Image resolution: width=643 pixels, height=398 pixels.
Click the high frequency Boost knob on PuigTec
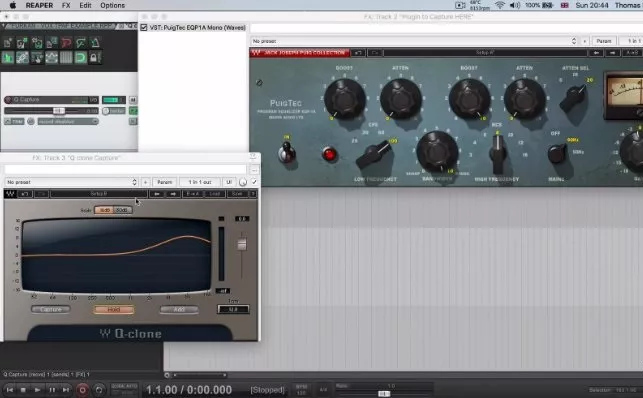[469, 99]
